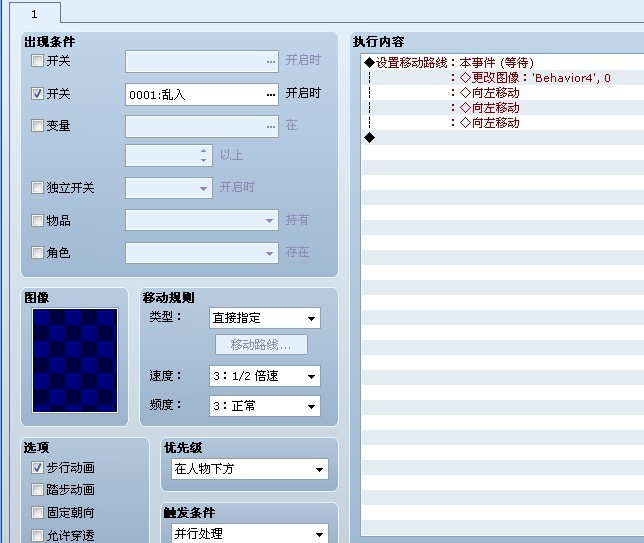Toggle the 允许穿透 option
The image size is (644, 543).
coord(37,535)
